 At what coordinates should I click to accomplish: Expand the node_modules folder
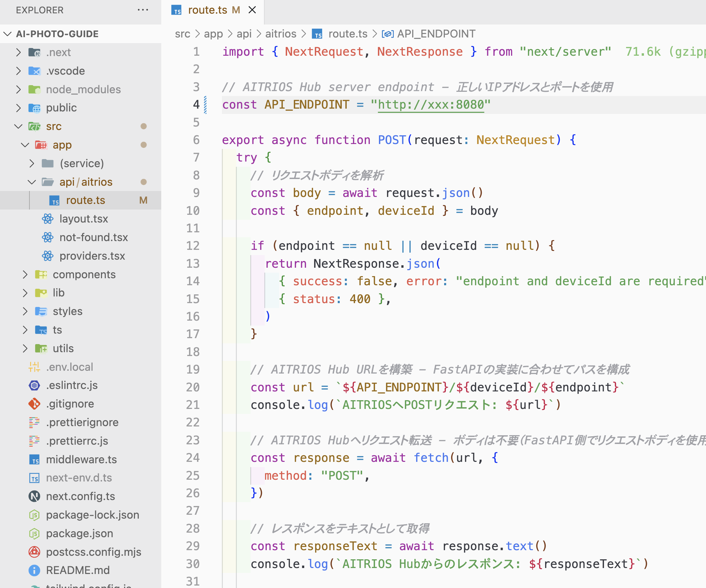(19, 89)
